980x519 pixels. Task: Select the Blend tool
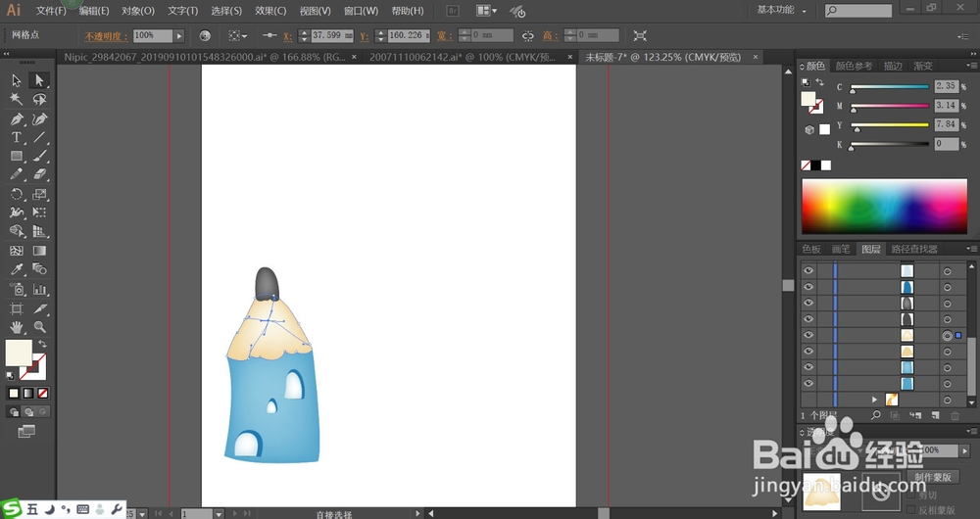point(39,269)
